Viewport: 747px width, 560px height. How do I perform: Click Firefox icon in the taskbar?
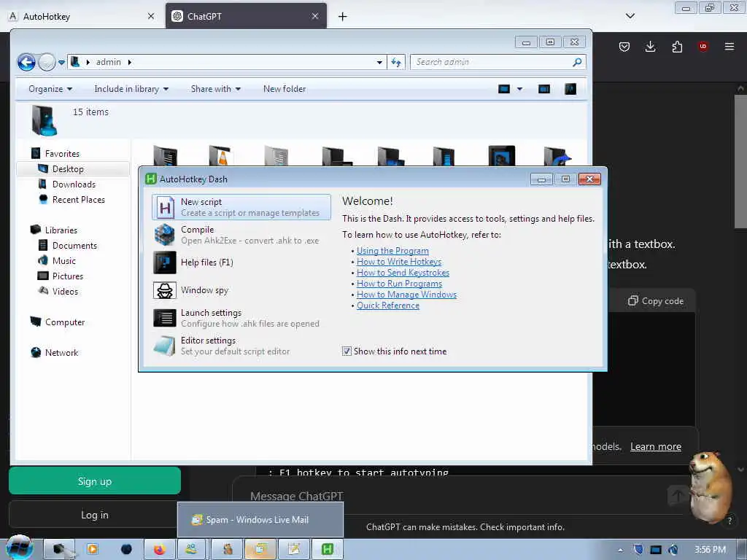tap(160, 549)
